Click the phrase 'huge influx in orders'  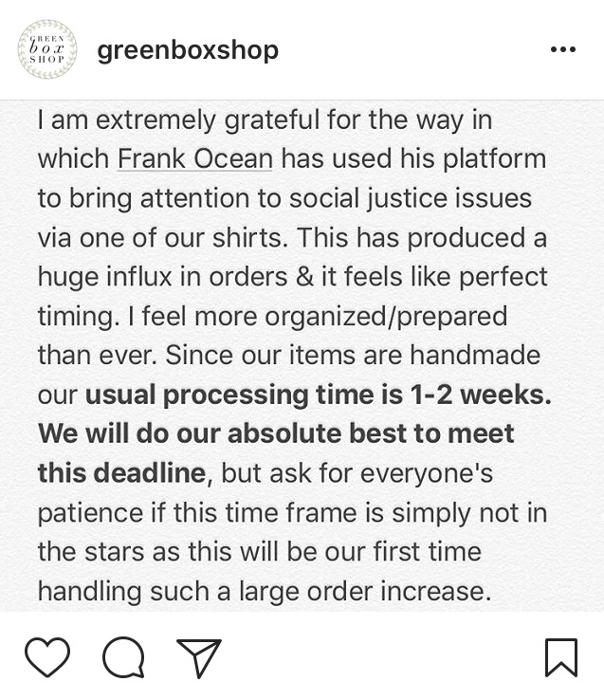click(162, 277)
